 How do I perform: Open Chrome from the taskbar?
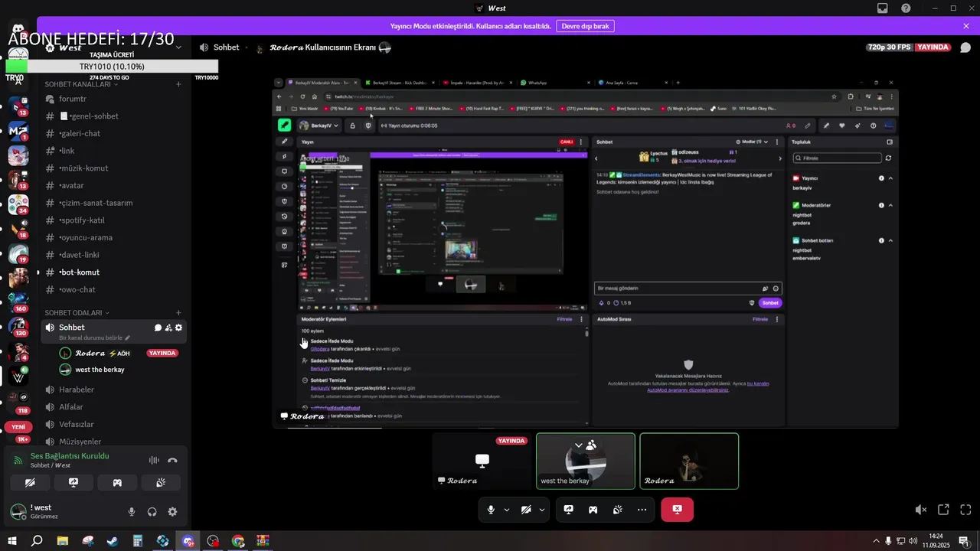pos(238,541)
